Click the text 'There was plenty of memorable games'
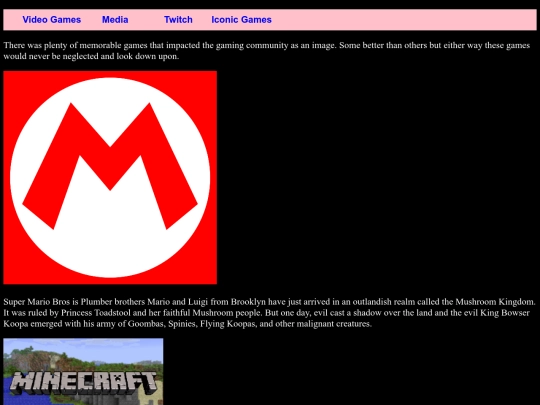Viewport: 540px width, 405px height. pyautogui.click(x=75, y=45)
